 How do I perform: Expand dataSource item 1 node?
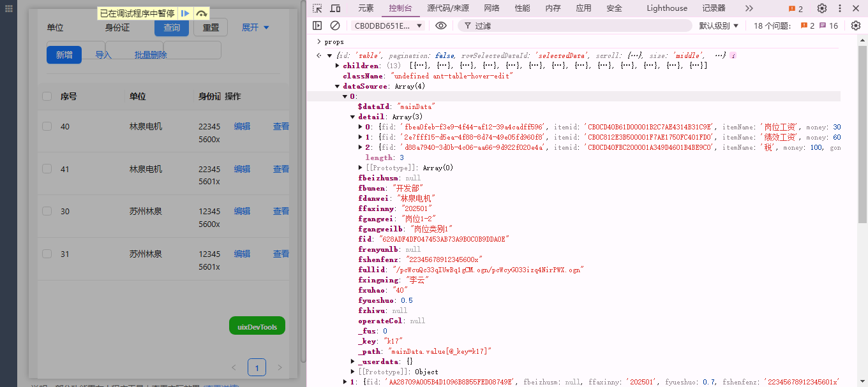(x=345, y=382)
